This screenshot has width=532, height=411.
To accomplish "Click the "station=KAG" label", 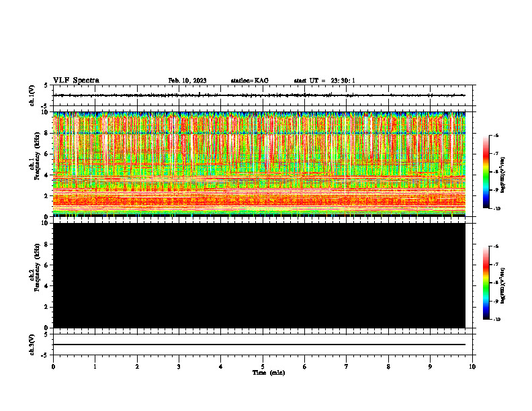I will click(249, 81).
